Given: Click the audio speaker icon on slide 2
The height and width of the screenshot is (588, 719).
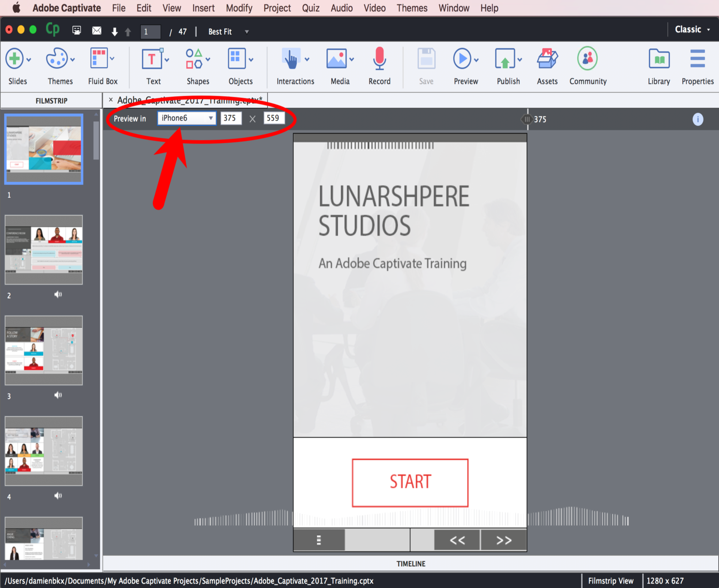Looking at the screenshot, I should click(58, 294).
